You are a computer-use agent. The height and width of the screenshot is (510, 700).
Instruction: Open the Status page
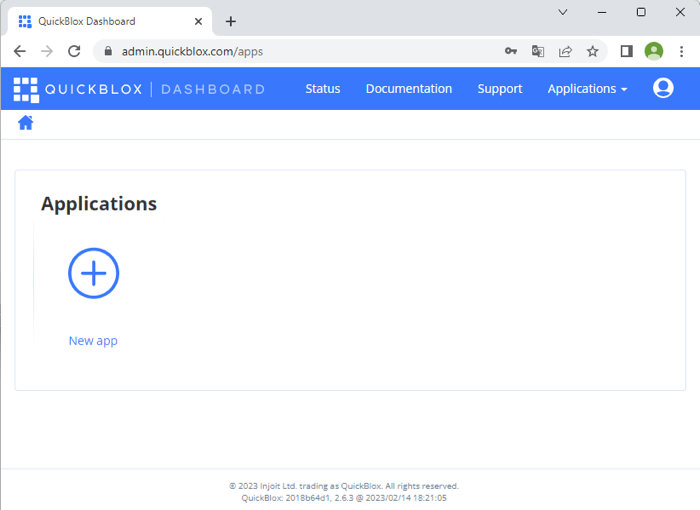click(323, 89)
